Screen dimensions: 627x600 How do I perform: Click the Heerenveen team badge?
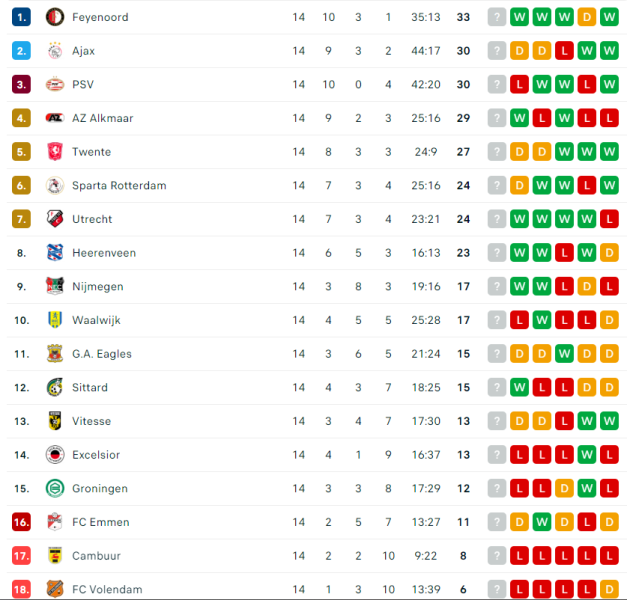[x=54, y=253]
